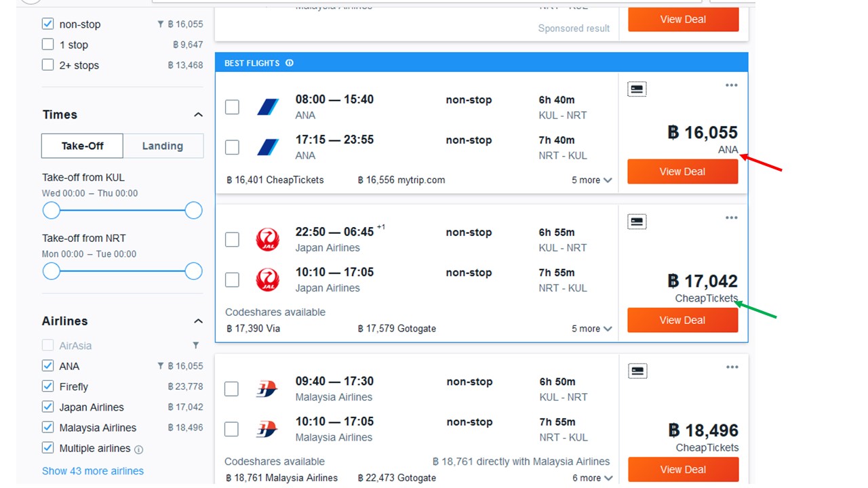
Task: View deal for the sponsored result
Action: tap(683, 20)
